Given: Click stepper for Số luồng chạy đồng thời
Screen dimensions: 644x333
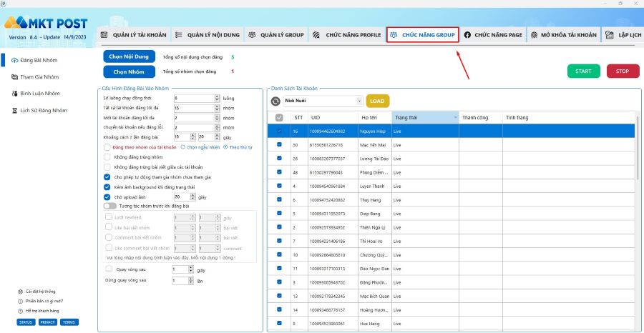Looking at the screenshot, I should click(x=217, y=99).
